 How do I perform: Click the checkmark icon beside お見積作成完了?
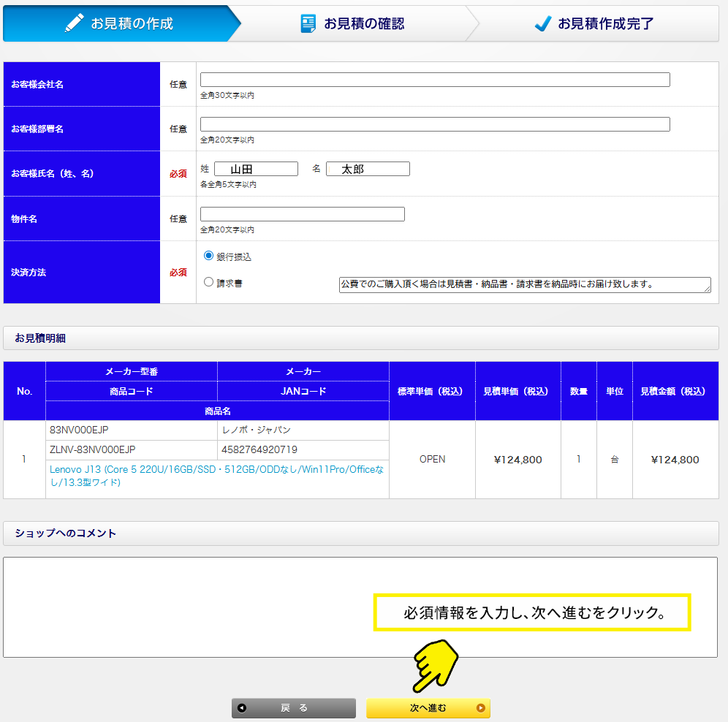coord(542,24)
